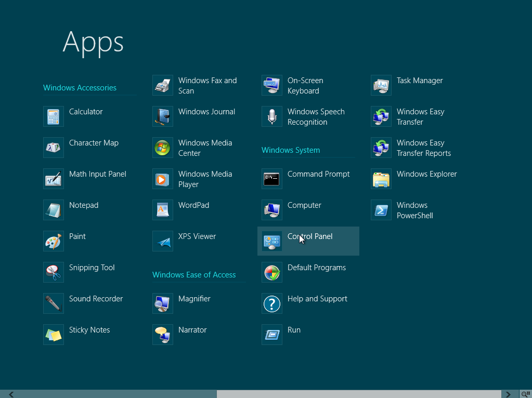Launch Windows Explorer
532x398 pixels.
point(414,179)
